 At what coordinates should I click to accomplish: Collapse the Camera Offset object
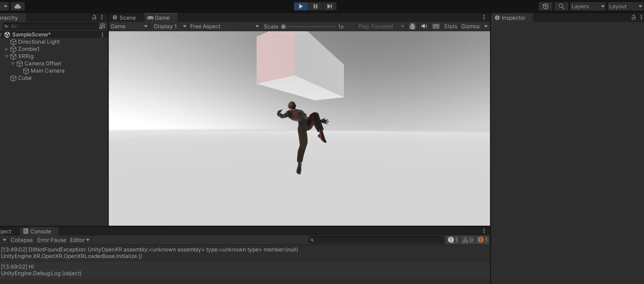(x=13, y=64)
